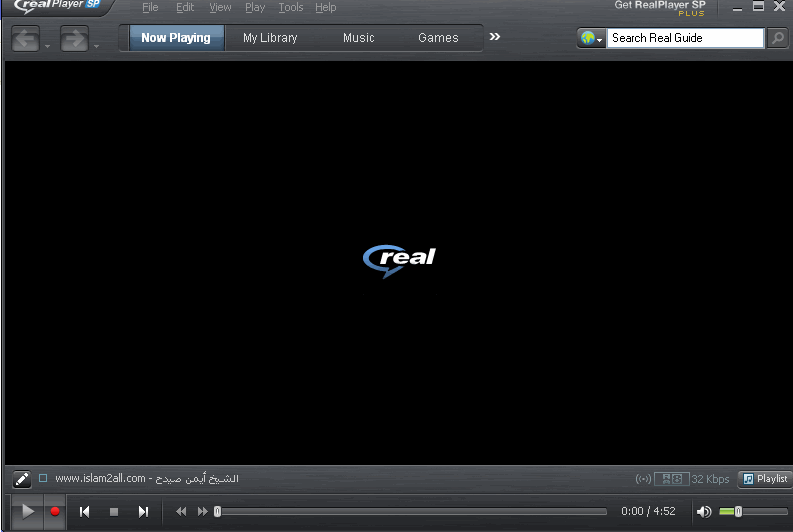793x532 pixels.
Task: Click the 0:00 / 4:52 time display
Action: coord(648,511)
